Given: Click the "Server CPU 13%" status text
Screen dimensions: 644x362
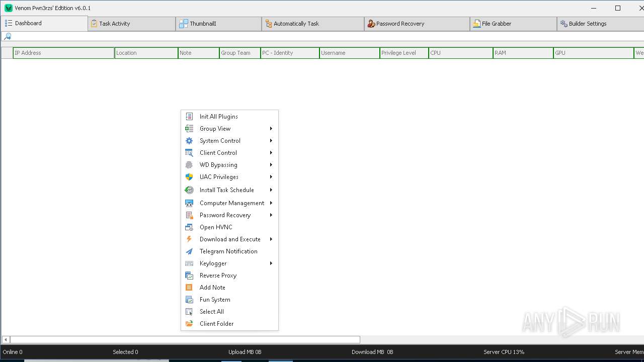Looking at the screenshot, I should [x=504, y=352].
